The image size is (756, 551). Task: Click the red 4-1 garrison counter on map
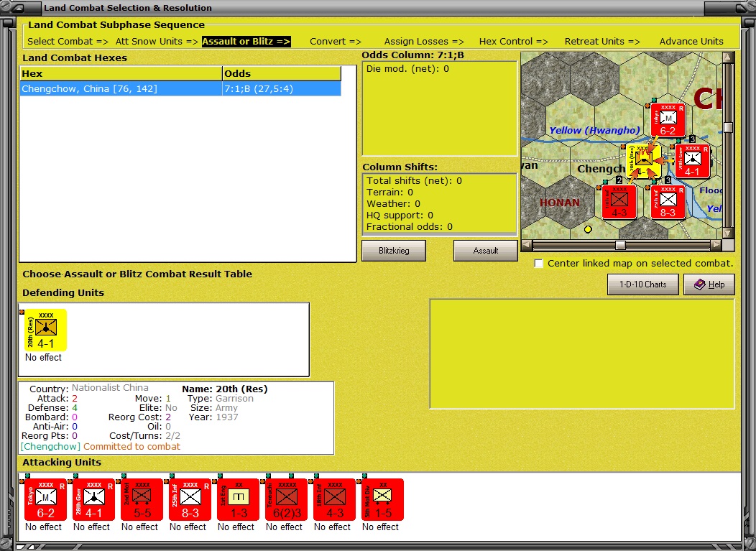point(692,162)
